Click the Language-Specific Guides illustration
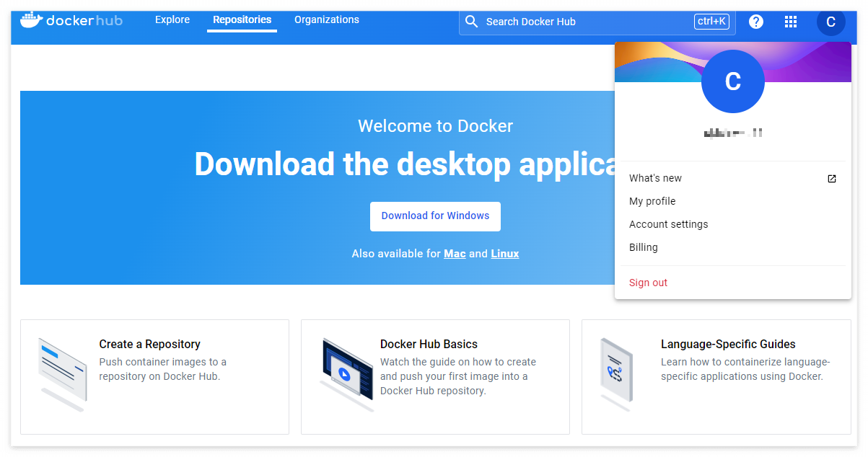Image resolution: width=868 pixels, height=457 pixels. [x=615, y=375]
